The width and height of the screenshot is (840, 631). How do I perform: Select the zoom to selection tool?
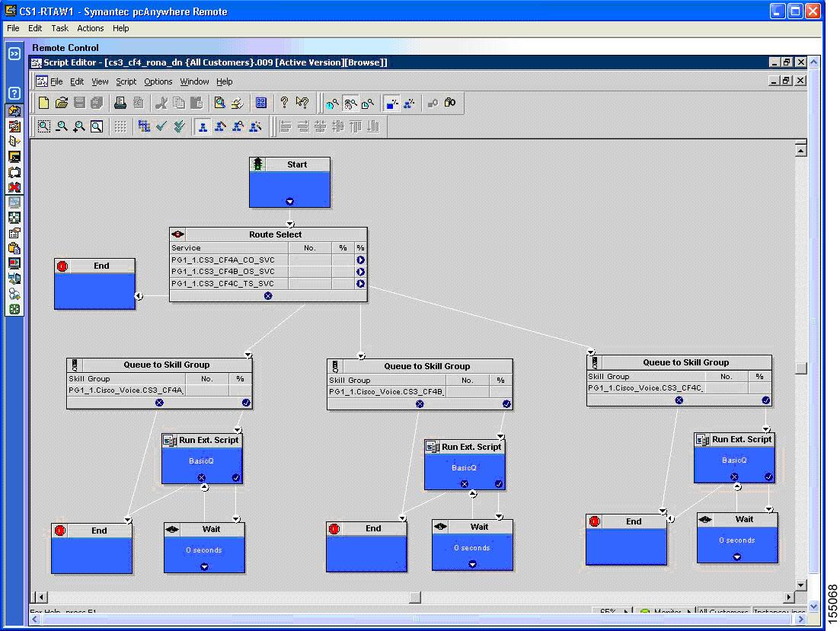click(44, 126)
